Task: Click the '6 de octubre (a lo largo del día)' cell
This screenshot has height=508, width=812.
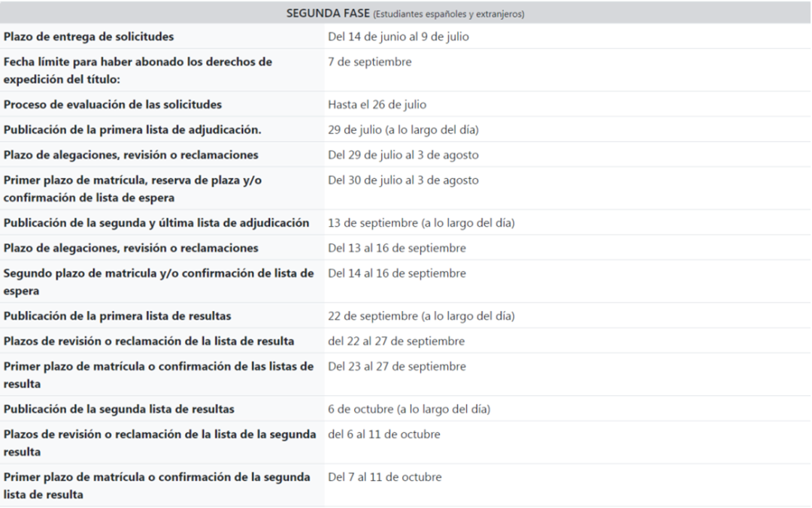Action: click(x=409, y=410)
